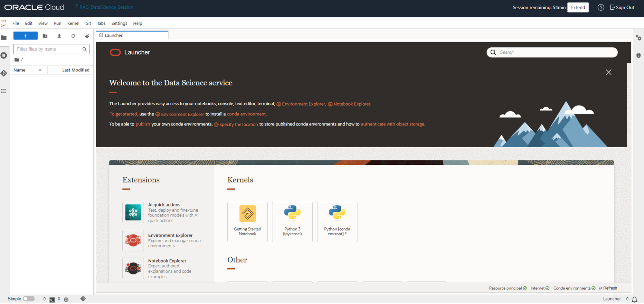Open the View menu
Image resolution: width=644 pixels, height=304 pixels.
click(x=43, y=23)
